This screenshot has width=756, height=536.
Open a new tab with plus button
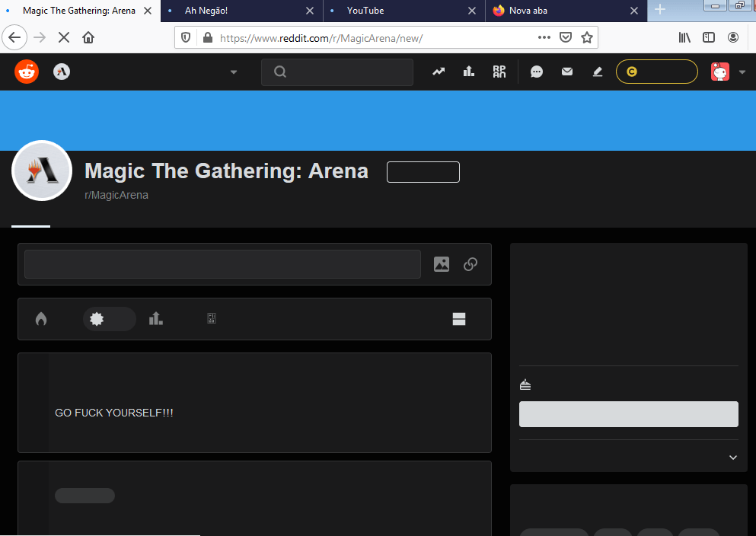coord(660,10)
